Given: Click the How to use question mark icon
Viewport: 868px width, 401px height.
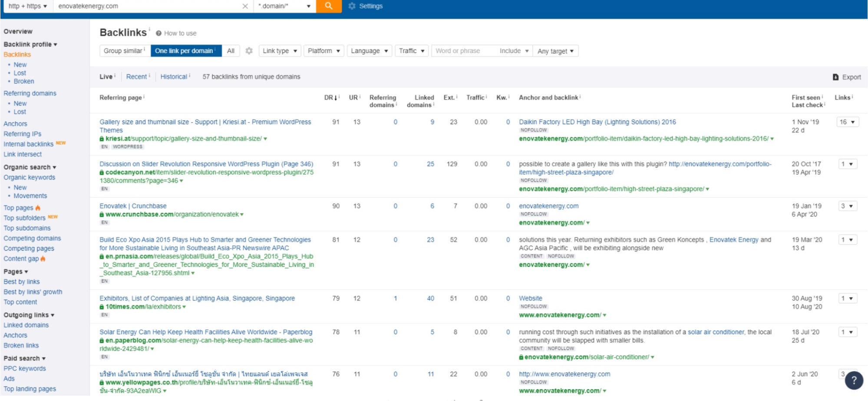Looking at the screenshot, I should 158,33.
